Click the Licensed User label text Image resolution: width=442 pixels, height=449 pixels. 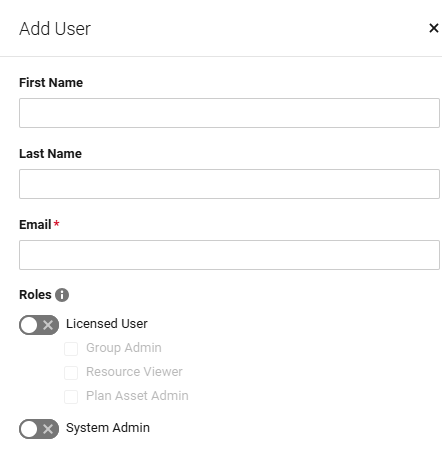pos(107,324)
